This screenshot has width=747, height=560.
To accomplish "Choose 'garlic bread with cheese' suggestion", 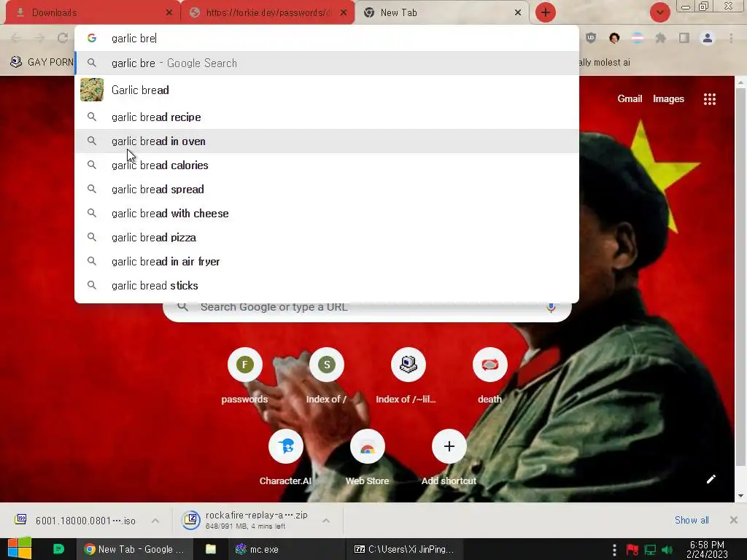I will pos(327,214).
